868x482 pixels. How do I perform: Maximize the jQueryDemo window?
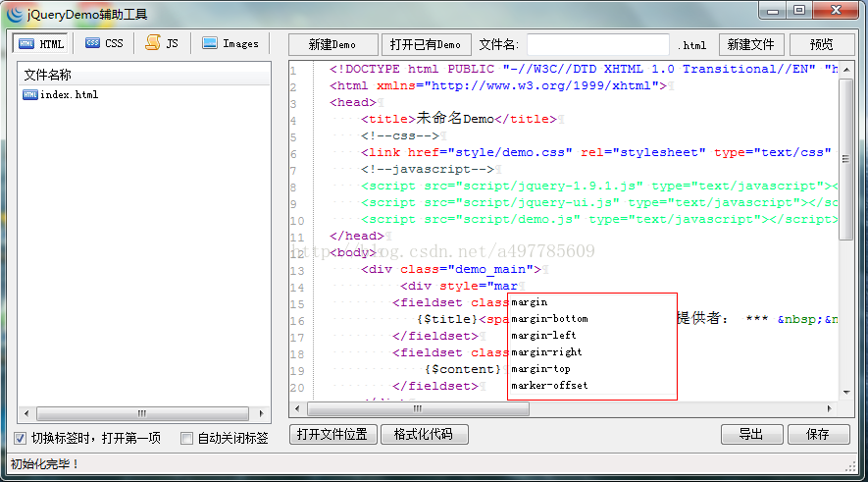click(x=799, y=11)
